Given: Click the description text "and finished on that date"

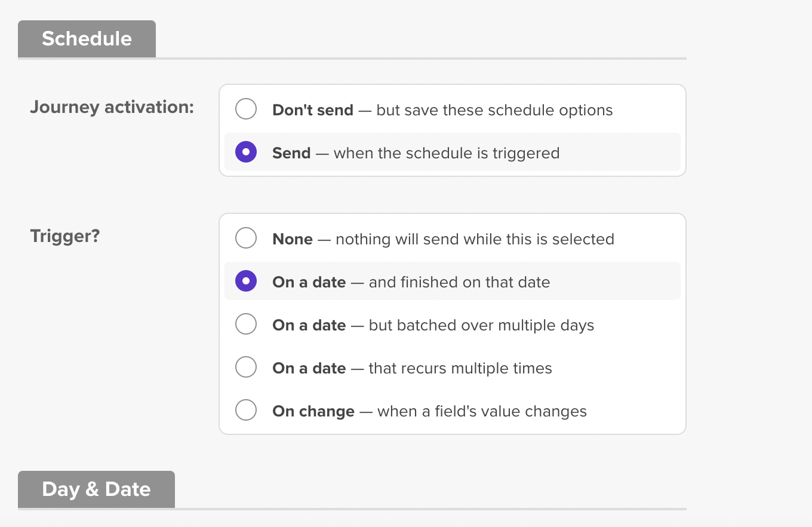Looking at the screenshot, I should [x=460, y=283].
